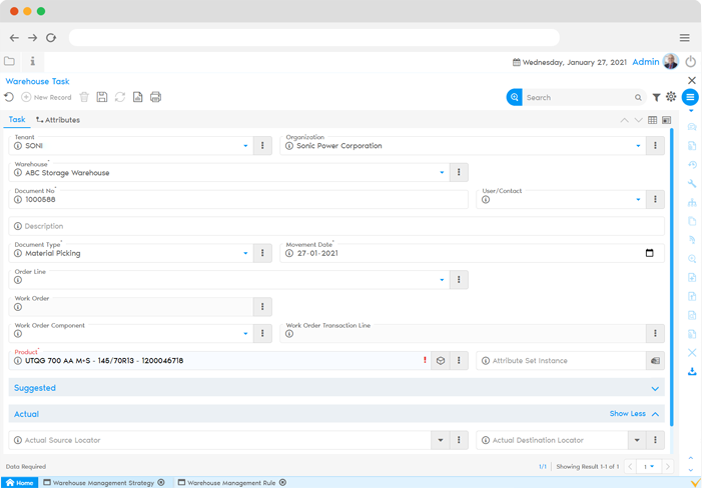This screenshot has width=702, height=488.
Task: Toggle the blue hamburger side panel button
Action: click(x=690, y=97)
